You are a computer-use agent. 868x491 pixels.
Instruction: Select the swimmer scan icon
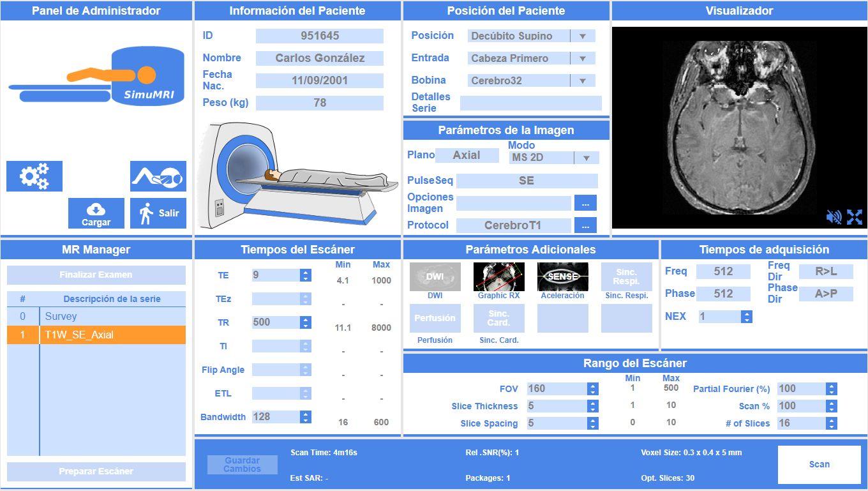click(158, 177)
